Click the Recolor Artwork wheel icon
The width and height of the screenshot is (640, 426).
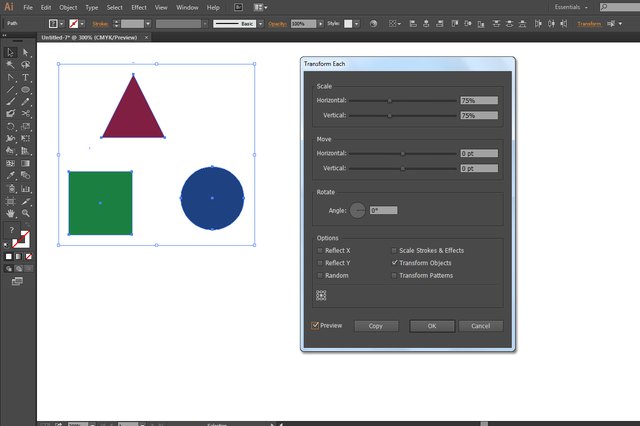pos(373,24)
